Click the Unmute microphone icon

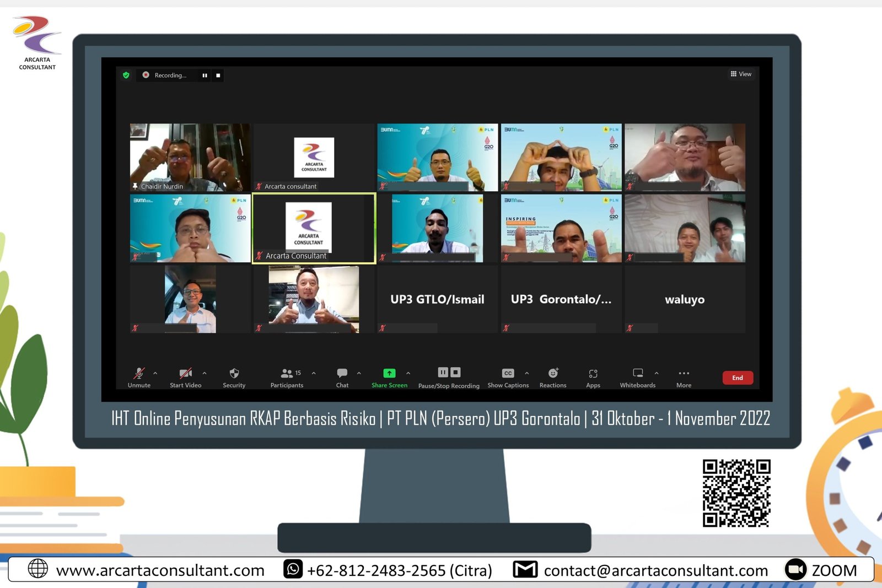point(139,374)
